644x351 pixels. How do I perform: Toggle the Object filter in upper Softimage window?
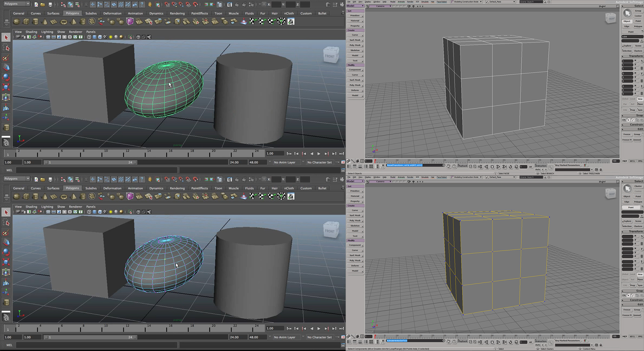(x=627, y=21)
